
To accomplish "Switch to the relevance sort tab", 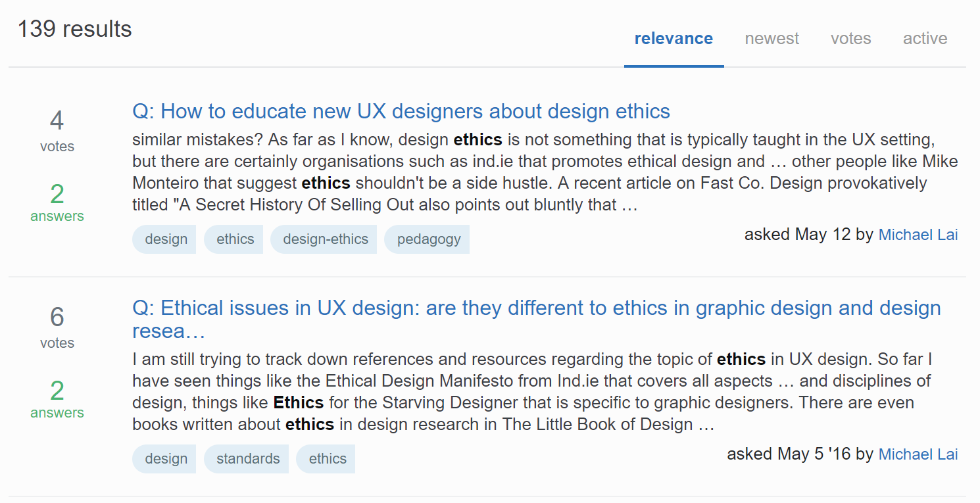I will pos(674,39).
